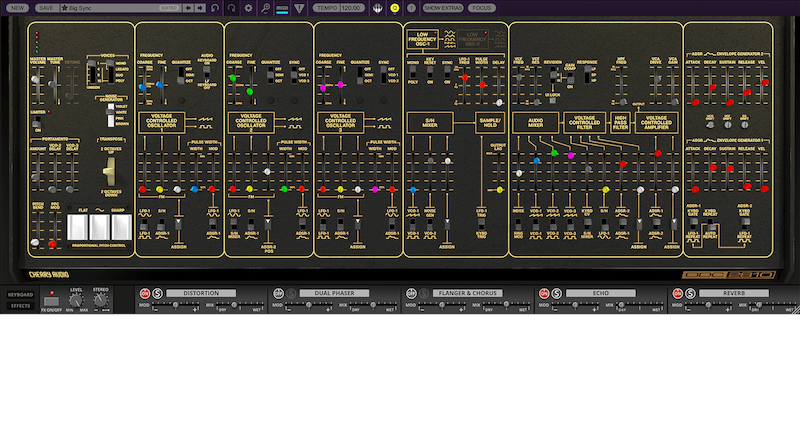The image size is (800, 440).
Task: Click the S button next to Dual Phaser
Action: [291, 293]
